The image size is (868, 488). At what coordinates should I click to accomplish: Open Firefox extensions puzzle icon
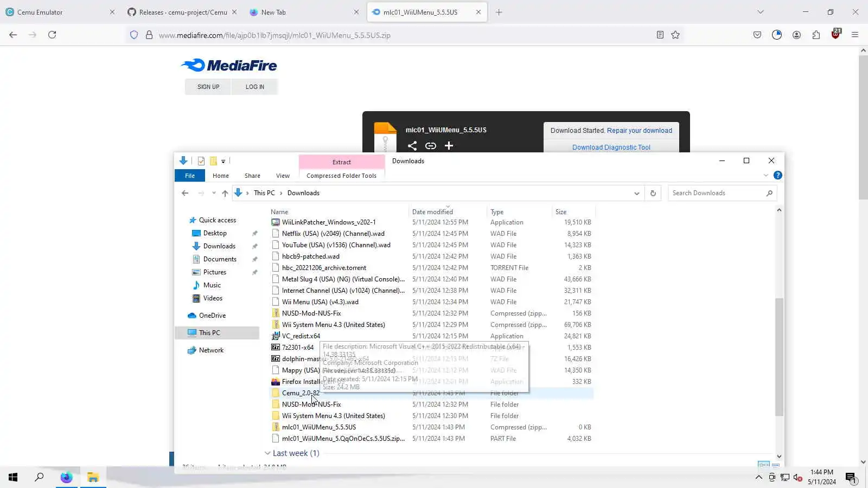816,35
